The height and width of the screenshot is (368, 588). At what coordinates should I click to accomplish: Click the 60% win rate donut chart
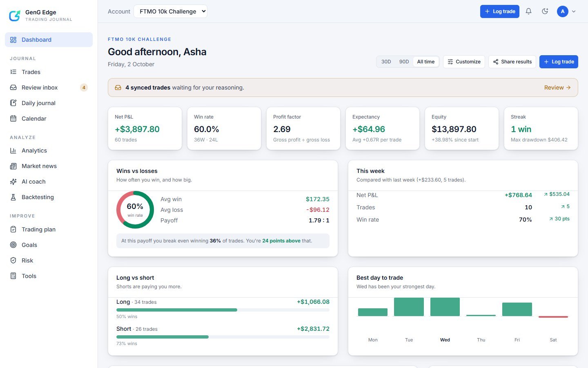point(135,210)
